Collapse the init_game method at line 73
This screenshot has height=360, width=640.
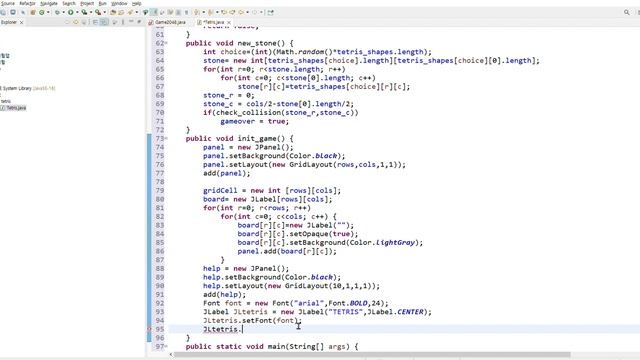pyautogui.click(x=167, y=138)
